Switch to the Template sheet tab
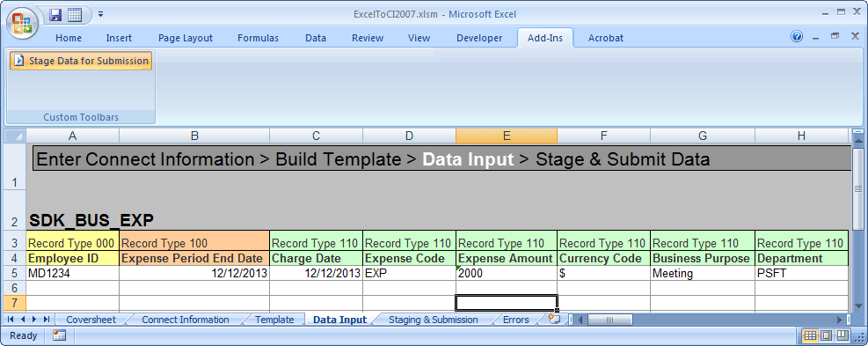The image size is (868, 346). (274, 320)
